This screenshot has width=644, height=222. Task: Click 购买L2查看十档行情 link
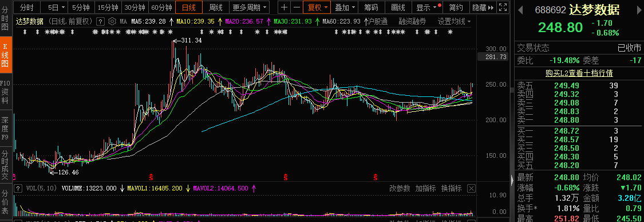(579, 73)
